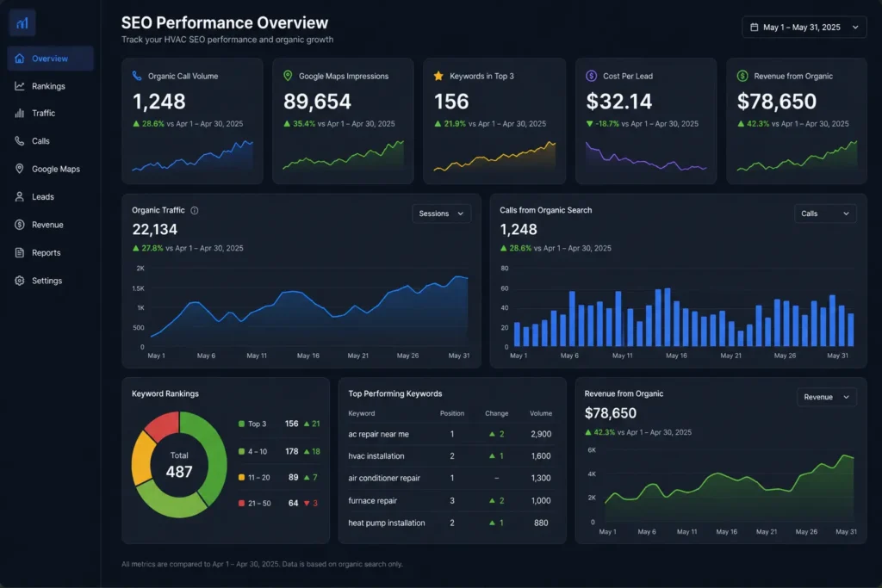This screenshot has height=588, width=882.
Task: Click the dollar icon on Cost Per Lead card
Action: [591, 76]
